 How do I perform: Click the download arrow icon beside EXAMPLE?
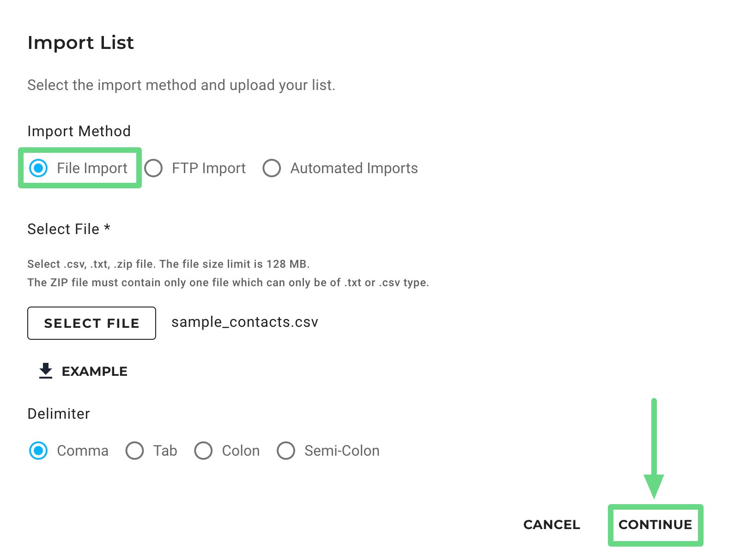(46, 371)
